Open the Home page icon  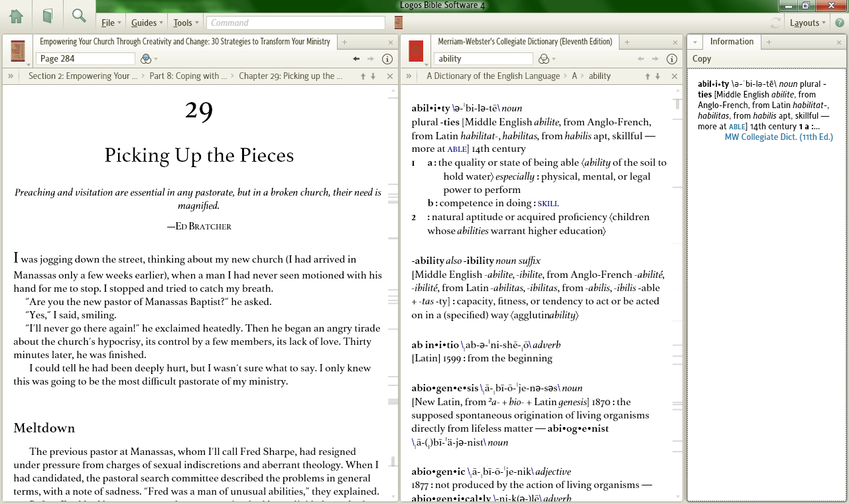tap(16, 15)
